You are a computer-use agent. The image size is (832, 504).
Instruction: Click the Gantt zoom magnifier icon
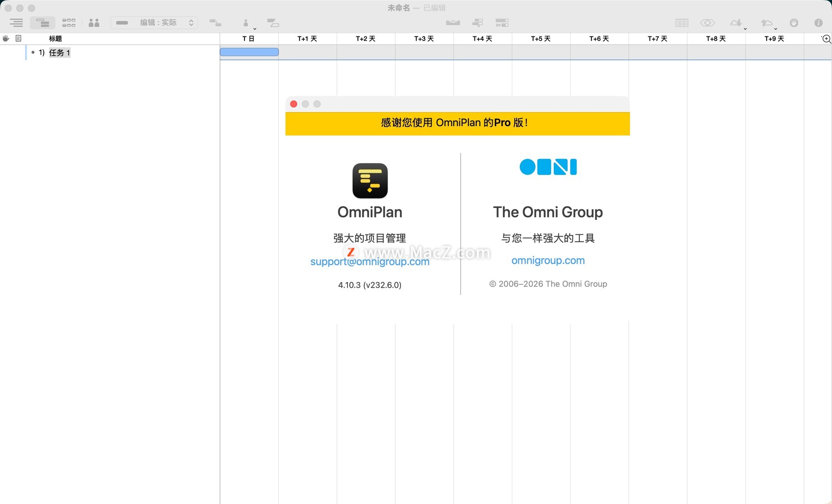click(x=826, y=39)
